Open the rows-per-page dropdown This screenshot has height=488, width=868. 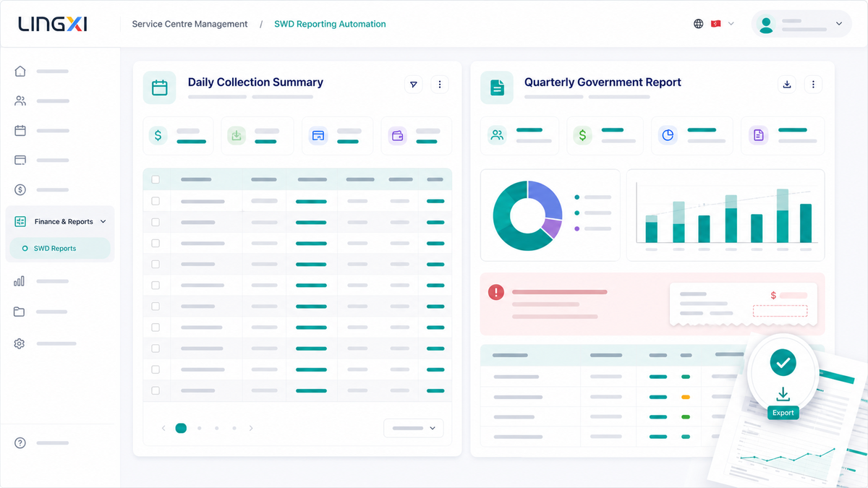(413, 428)
